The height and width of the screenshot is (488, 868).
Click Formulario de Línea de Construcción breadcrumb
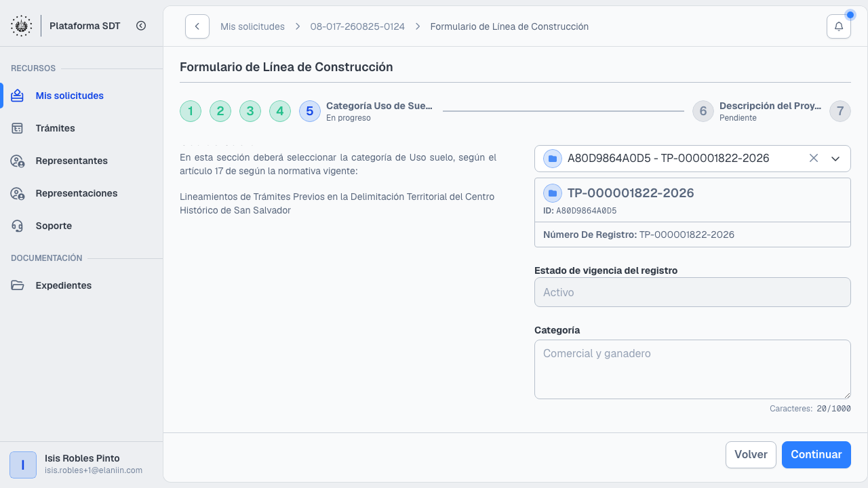(x=509, y=26)
